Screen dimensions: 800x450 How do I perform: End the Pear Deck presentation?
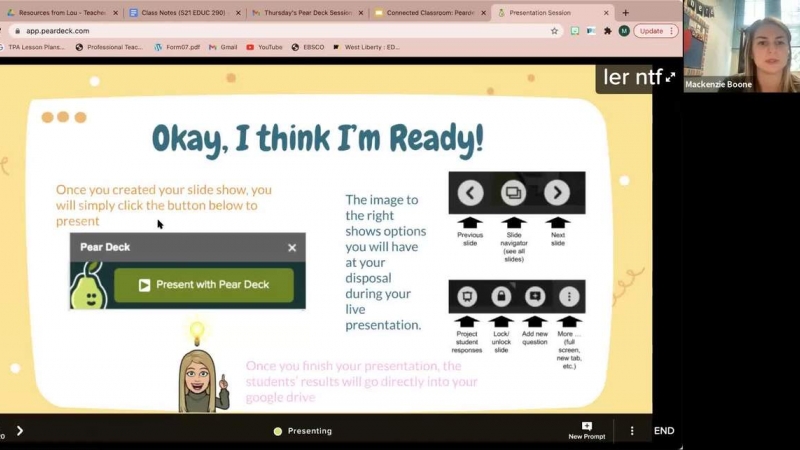click(664, 431)
